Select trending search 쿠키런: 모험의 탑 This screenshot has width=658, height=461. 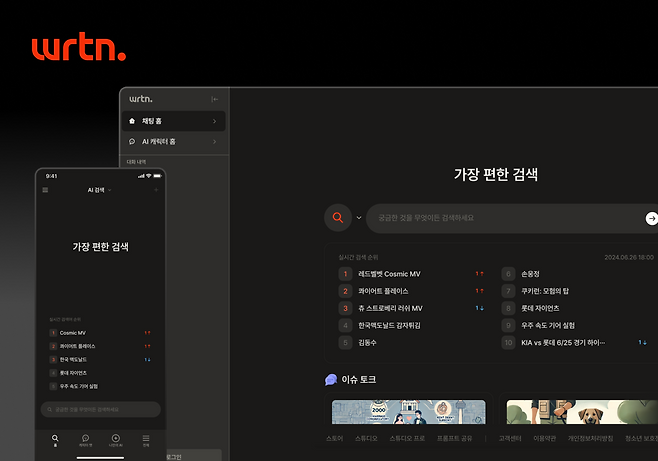tap(545, 291)
